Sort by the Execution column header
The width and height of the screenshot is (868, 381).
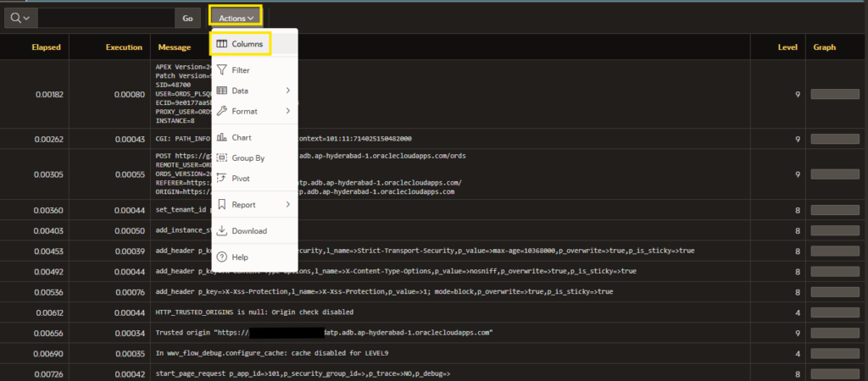tap(124, 47)
